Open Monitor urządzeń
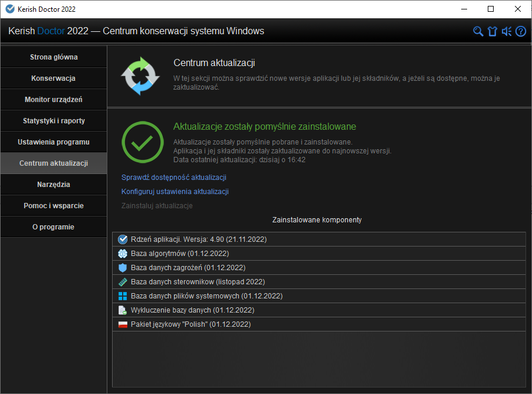This screenshot has width=532, height=394. tap(54, 100)
